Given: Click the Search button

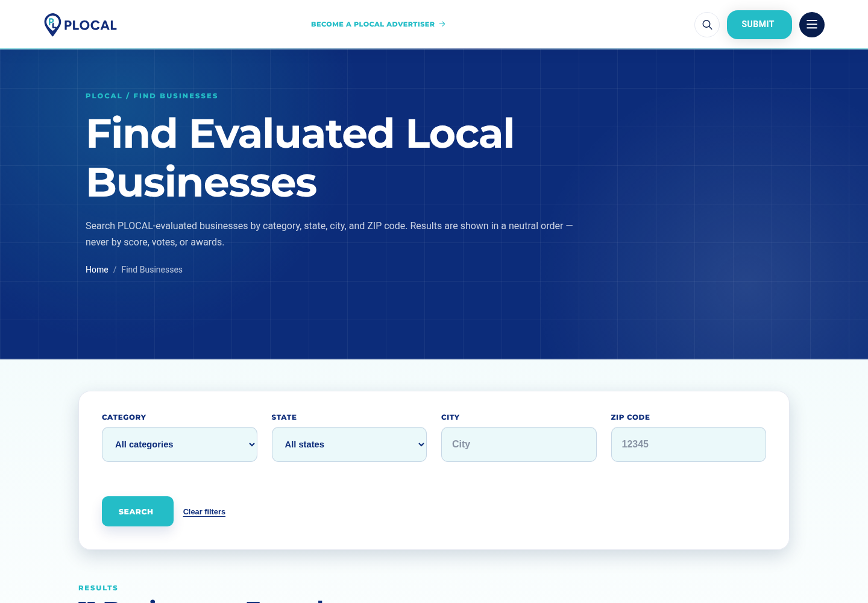Looking at the screenshot, I should 137,511.
